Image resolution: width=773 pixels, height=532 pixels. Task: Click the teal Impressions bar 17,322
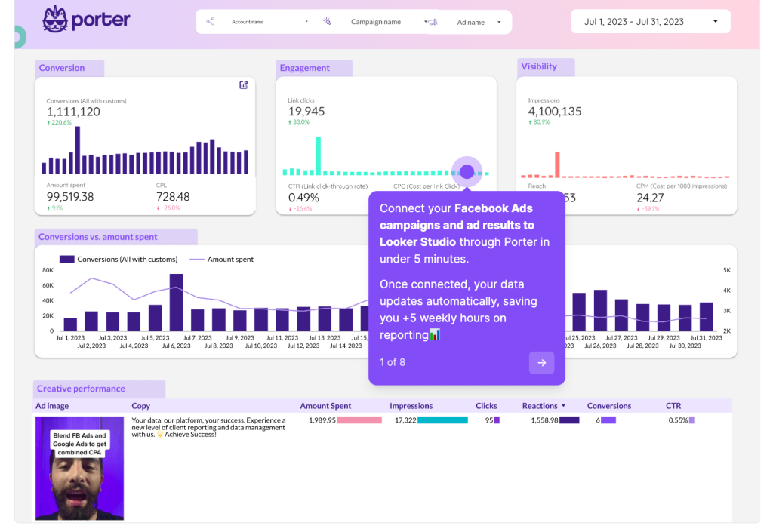(442, 420)
